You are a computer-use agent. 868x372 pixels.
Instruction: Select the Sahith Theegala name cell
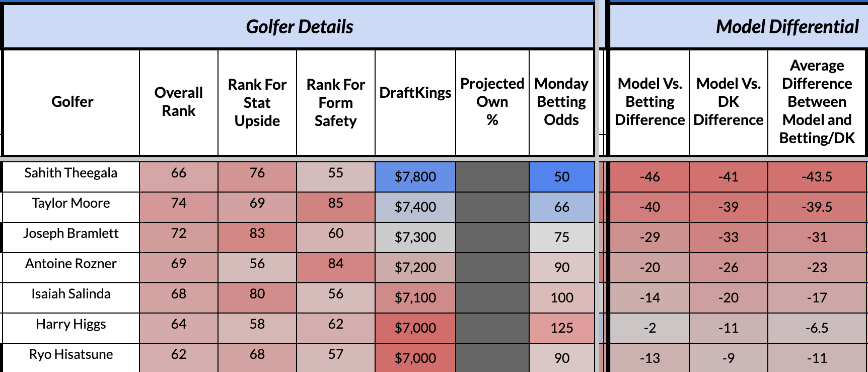pos(71,173)
